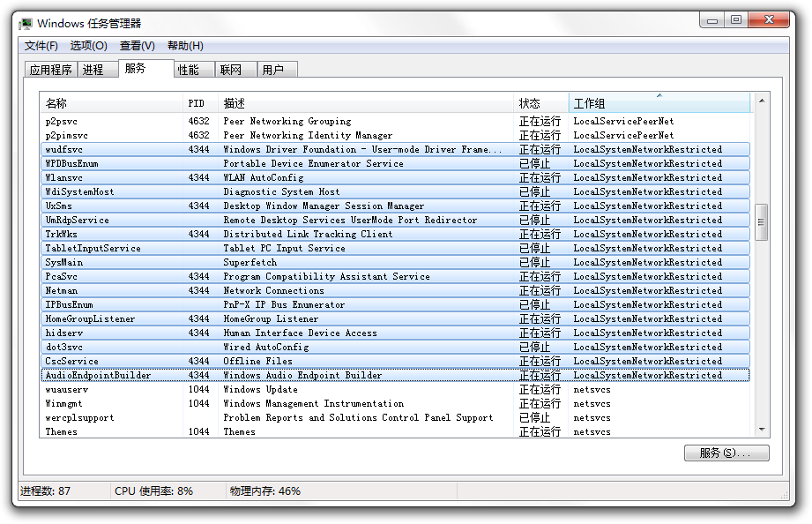Click the scrollbar down arrow
This screenshot has width=812, height=524.
(x=762, y=430)
